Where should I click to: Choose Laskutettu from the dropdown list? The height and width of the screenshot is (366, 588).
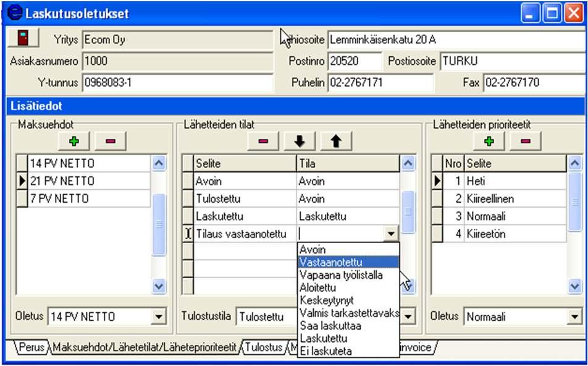(348, 339)
